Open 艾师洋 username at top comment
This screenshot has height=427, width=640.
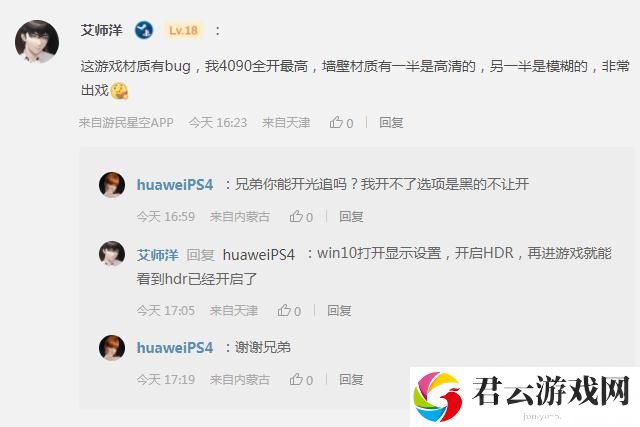[101, 30]
